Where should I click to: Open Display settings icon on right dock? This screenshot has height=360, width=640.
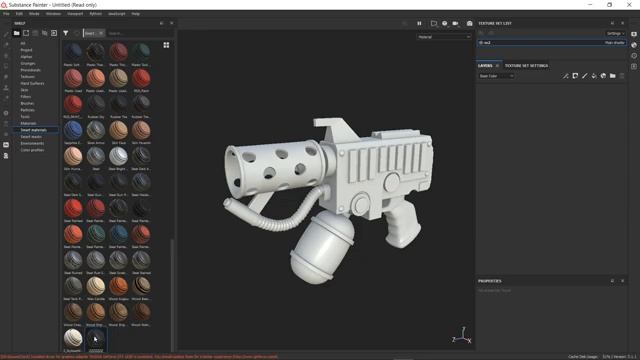pyautogui.click(x=634, y=34)
